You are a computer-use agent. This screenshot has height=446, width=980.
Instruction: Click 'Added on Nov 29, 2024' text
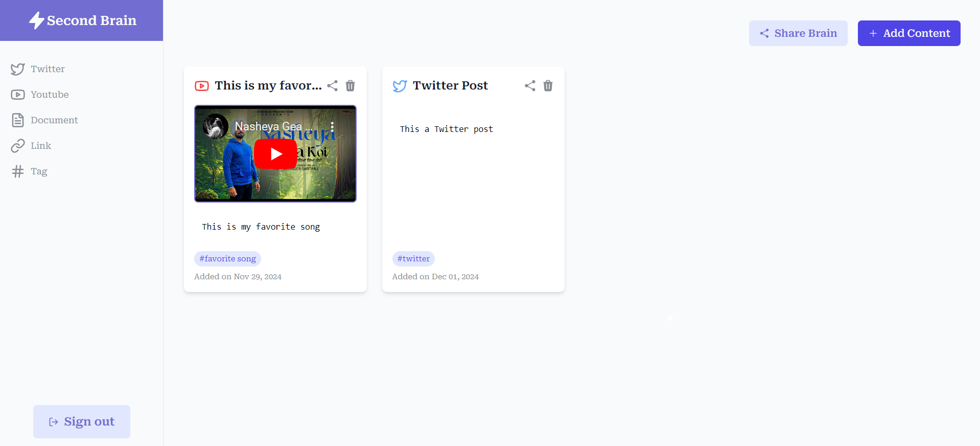click(x=238, y=277)
